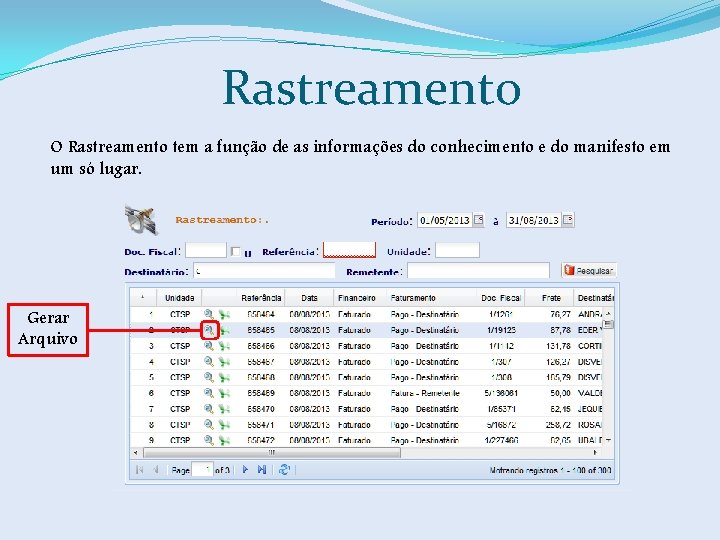Screen dimensions: 720x540
Task: Click the period start date field
Action: click(x=445, y=220)
